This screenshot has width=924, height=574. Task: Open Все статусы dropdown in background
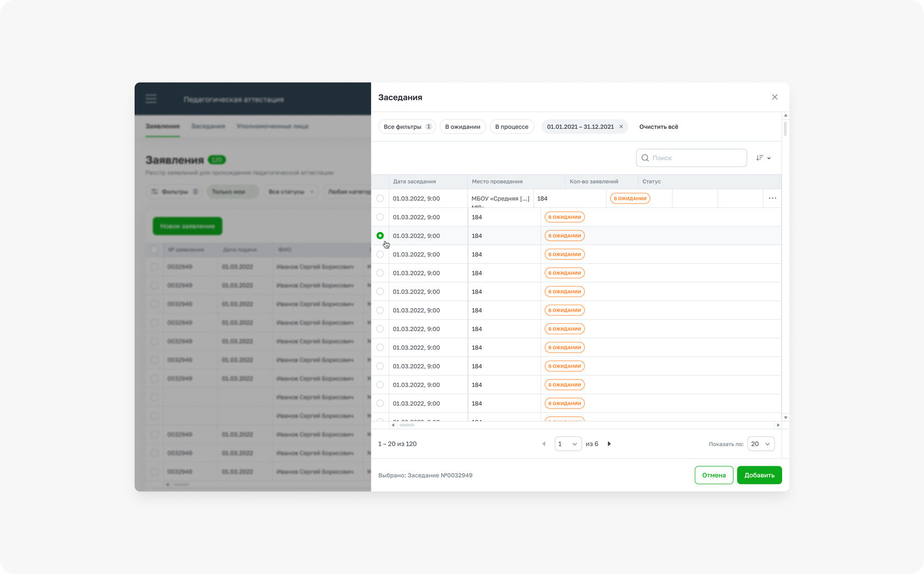[x=291, y=192]
